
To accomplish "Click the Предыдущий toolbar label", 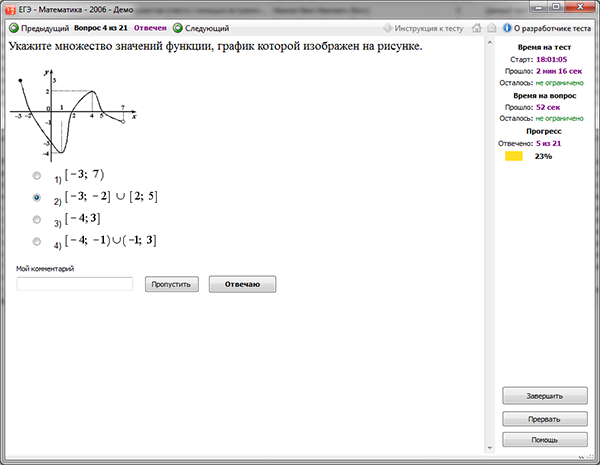I will 45,28.
